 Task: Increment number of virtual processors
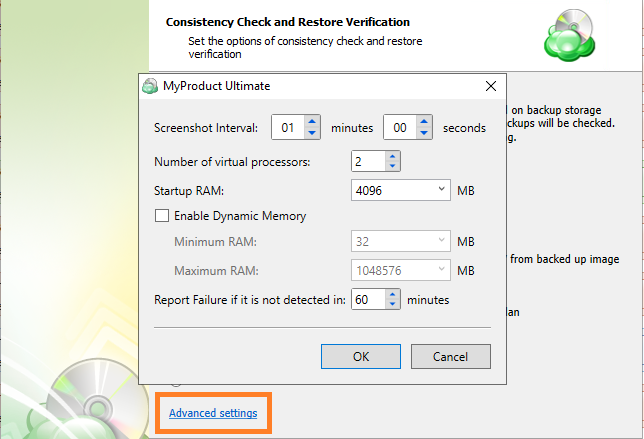click(392, 155)
